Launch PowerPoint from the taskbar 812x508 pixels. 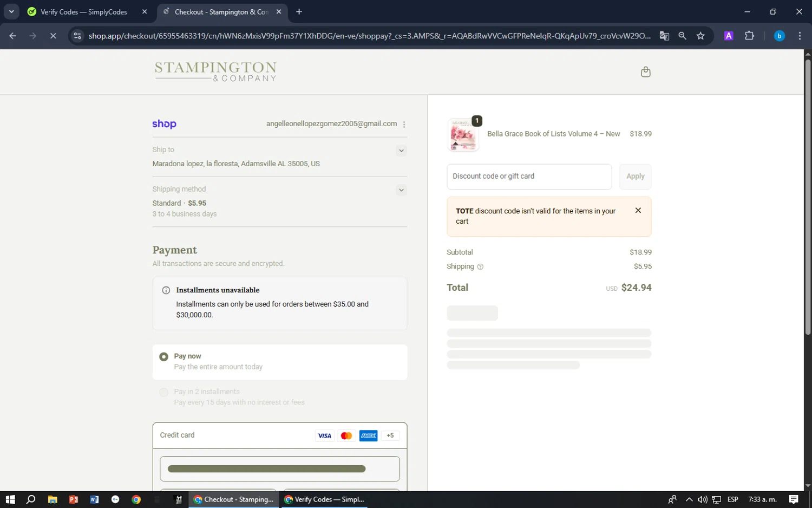[x=74, y=499]
